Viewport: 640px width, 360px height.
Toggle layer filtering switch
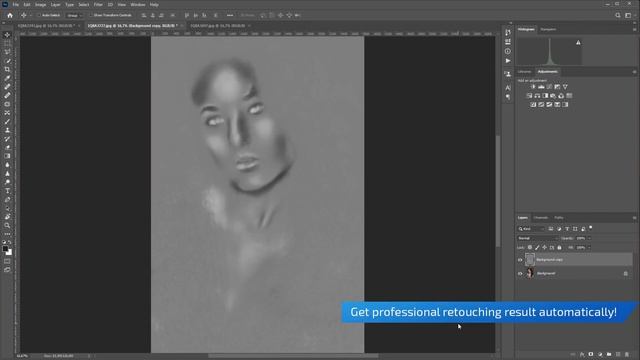[591, 228]
